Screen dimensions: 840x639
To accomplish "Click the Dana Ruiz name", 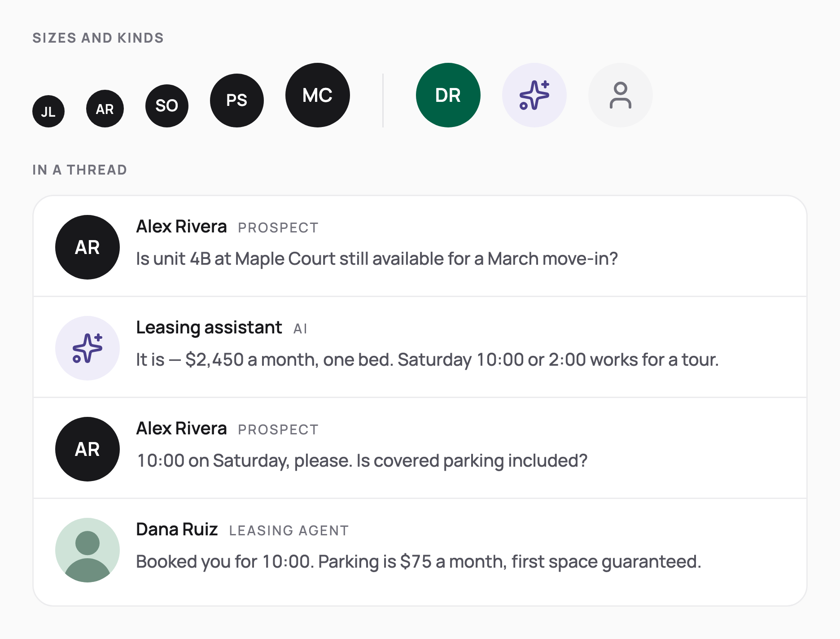I will pyautogui.click(x=177, y=530).
